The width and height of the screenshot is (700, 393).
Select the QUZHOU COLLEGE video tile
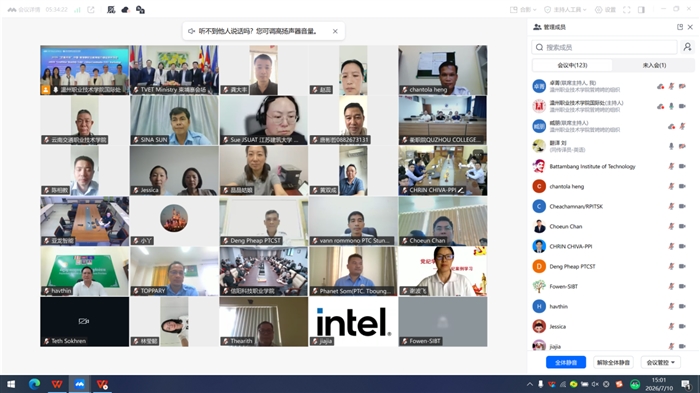442,120
